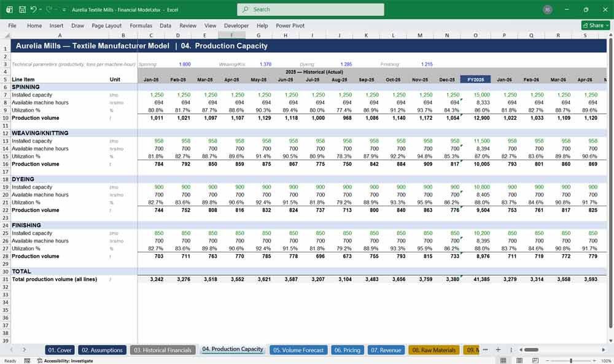Click the Search box
The height and width of the screenshot is (364, 614).
click(x=310, y=9)
